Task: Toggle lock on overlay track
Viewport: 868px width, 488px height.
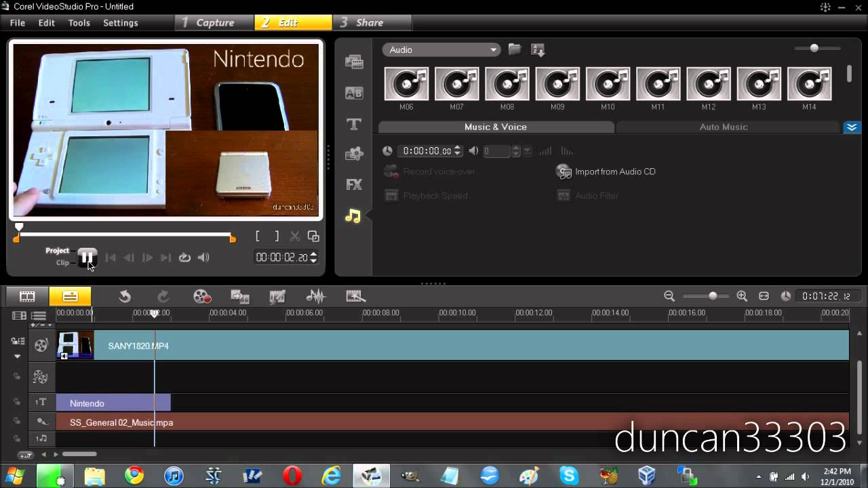Action: pyautogui.click(x=18, y=376)
